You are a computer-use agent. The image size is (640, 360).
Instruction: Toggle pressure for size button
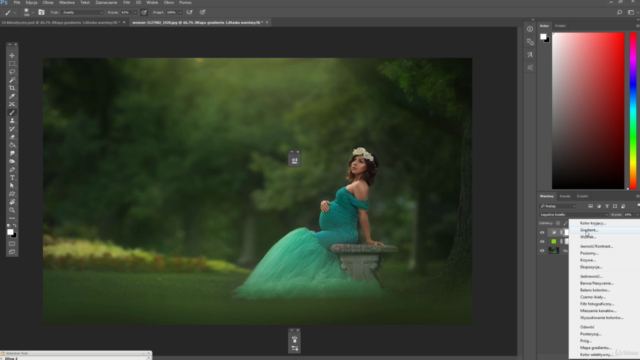click(202, 12)
